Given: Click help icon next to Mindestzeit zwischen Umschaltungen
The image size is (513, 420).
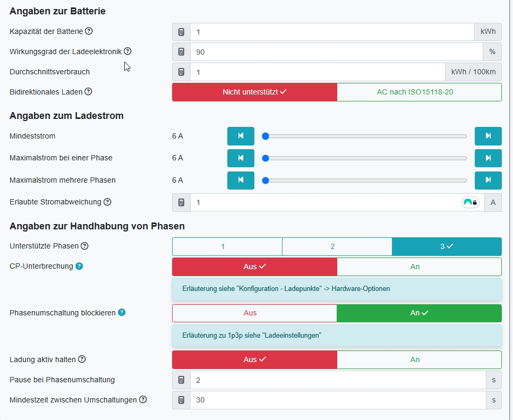Looking at the screenshot, I should click(x=143, y=400).
